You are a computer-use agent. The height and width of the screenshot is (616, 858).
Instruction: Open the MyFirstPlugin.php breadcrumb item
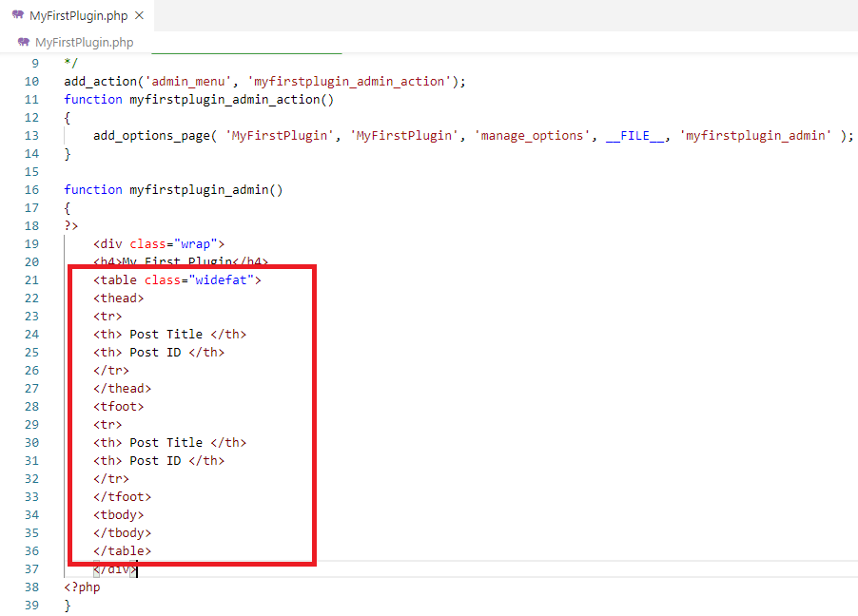[84, 43]
